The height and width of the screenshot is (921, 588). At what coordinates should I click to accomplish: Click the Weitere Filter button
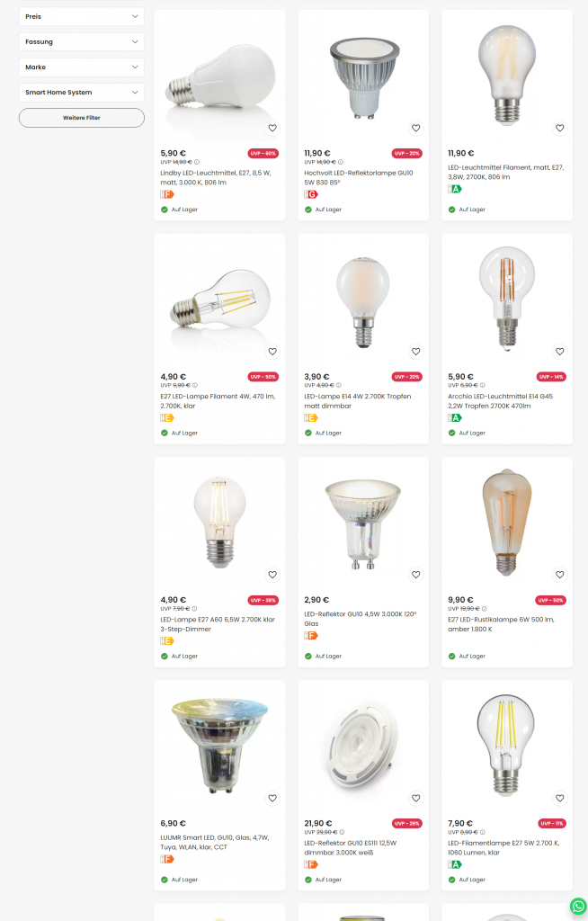pyautogui.click(x=82, y=118)
